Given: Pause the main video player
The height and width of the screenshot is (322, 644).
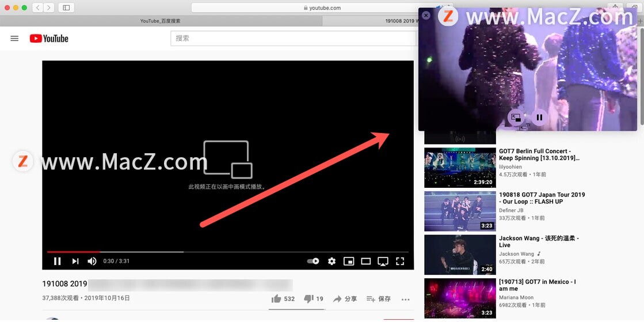Looking at the screenshot, I should click(58, 261).
